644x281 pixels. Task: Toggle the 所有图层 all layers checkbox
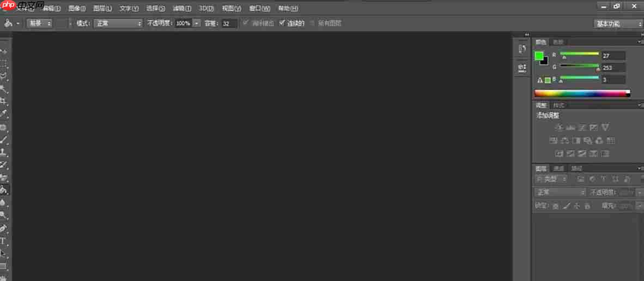pos(312,23)
